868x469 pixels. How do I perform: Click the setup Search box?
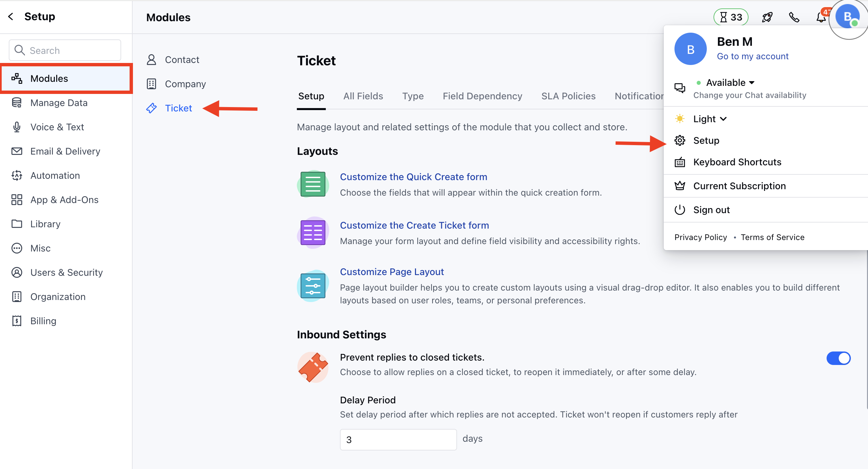point(65,50)
